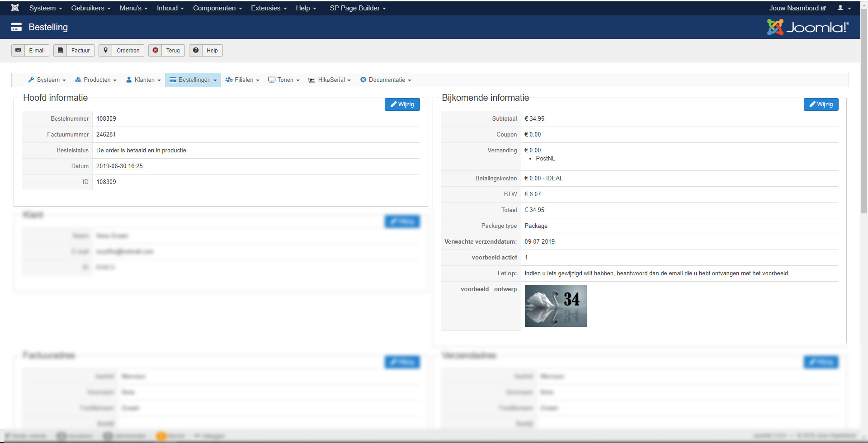Expand the Componenten menu

click(x=217, y=8)
